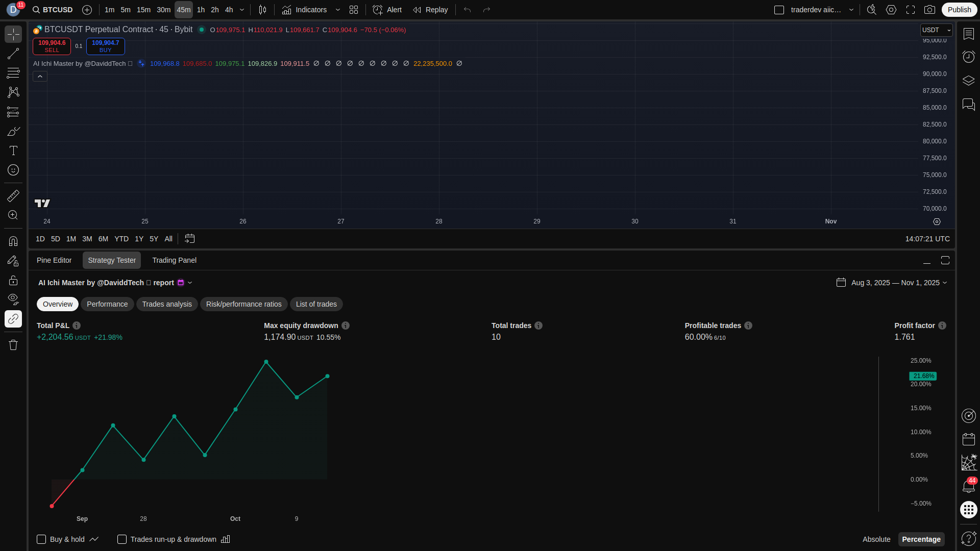Click the Publish button

click(x=959, y=10)
